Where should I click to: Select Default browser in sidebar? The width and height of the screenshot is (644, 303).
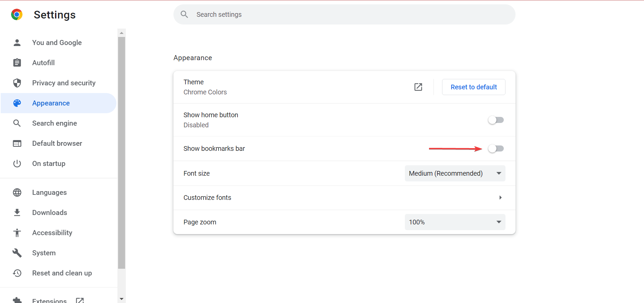click(x=57, y=143)
